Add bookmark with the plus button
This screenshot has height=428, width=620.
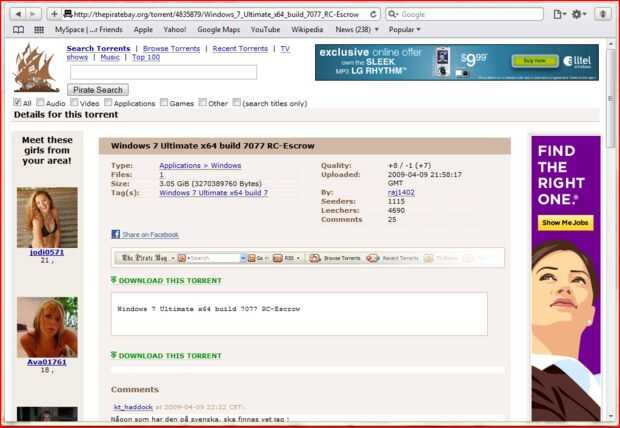click(x=54, y=14)
